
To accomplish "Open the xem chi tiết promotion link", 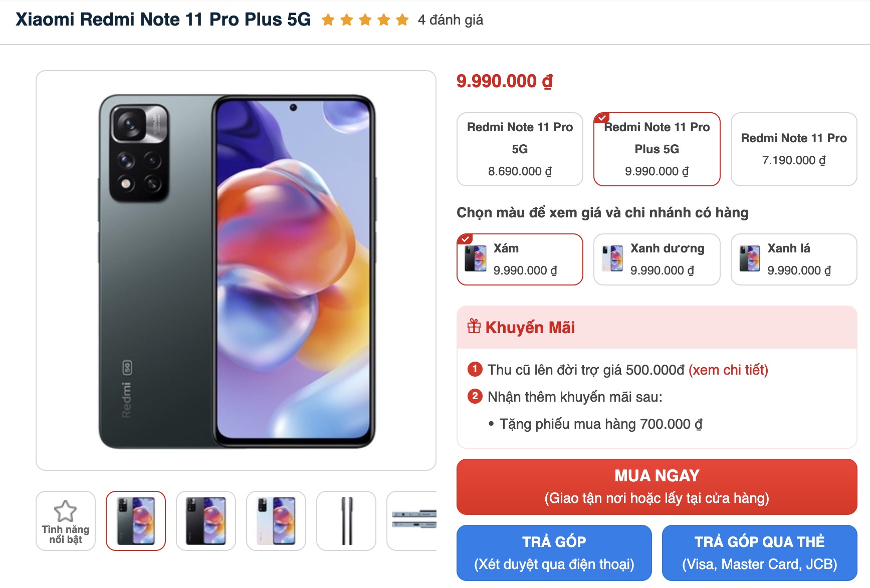I will pos(728,370).
